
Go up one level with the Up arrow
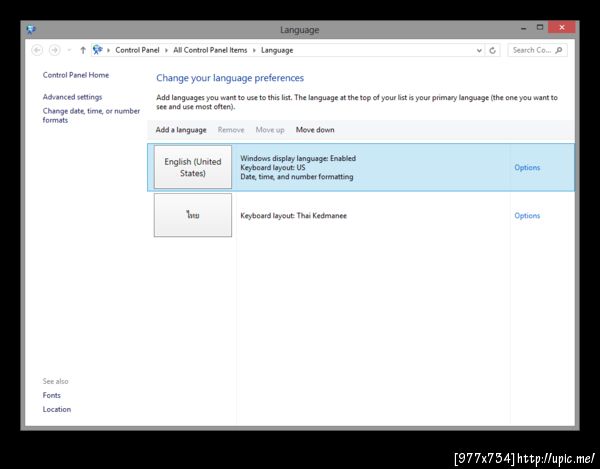(x=83, y=50)
